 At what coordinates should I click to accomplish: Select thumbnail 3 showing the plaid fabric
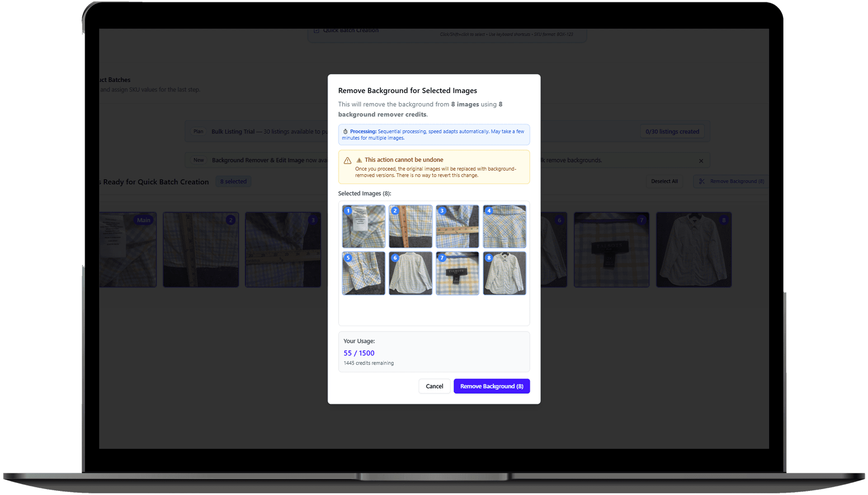(457, 226)
